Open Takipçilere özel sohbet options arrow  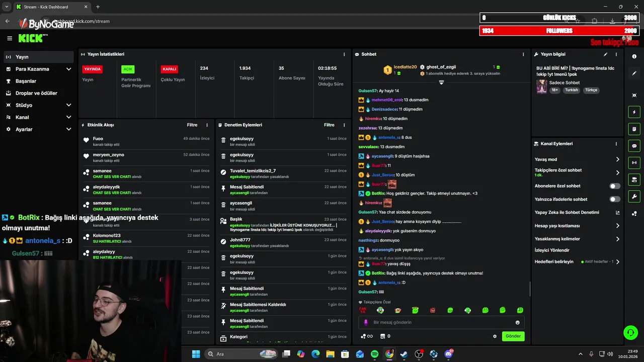point(618,172)
